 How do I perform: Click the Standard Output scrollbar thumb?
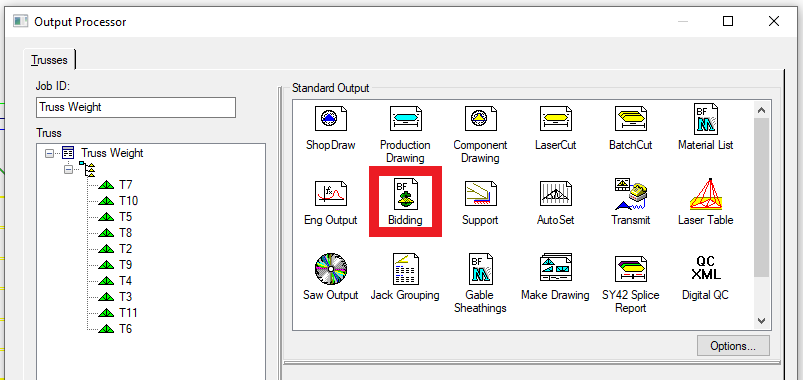[x=761, y=197]
